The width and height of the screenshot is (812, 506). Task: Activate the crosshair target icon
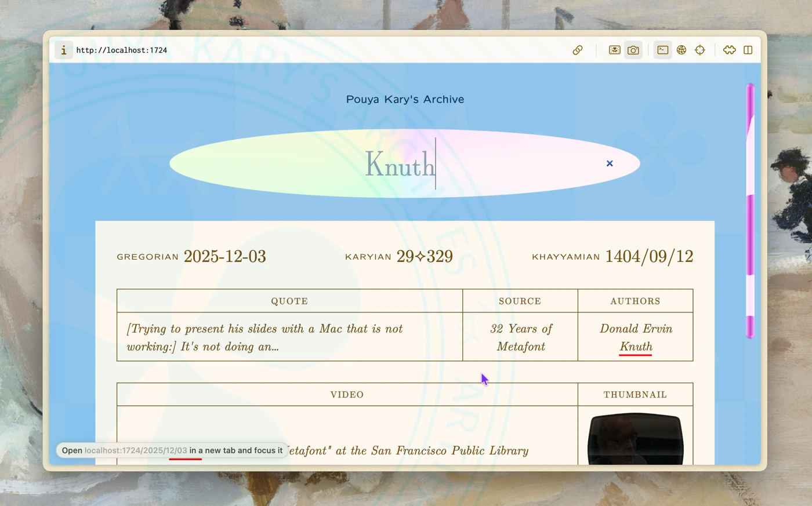(x=700, y=50)
